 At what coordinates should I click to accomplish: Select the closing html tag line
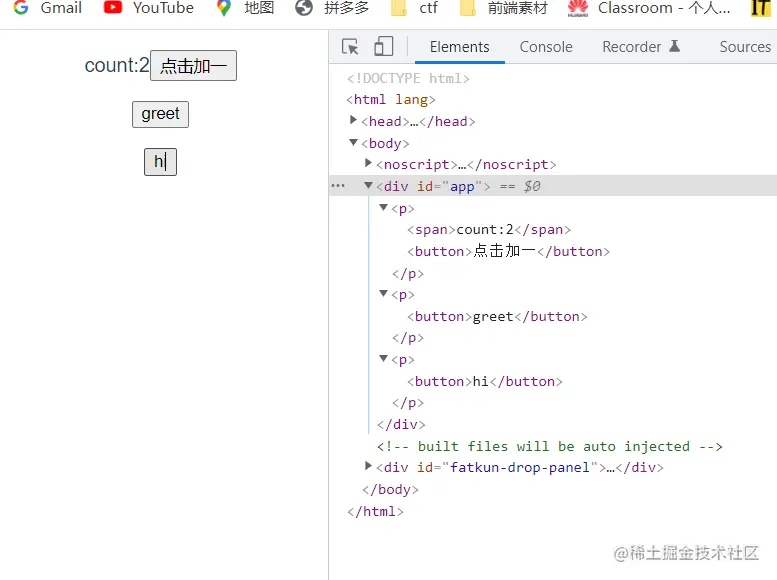click(x=375, y=511)
